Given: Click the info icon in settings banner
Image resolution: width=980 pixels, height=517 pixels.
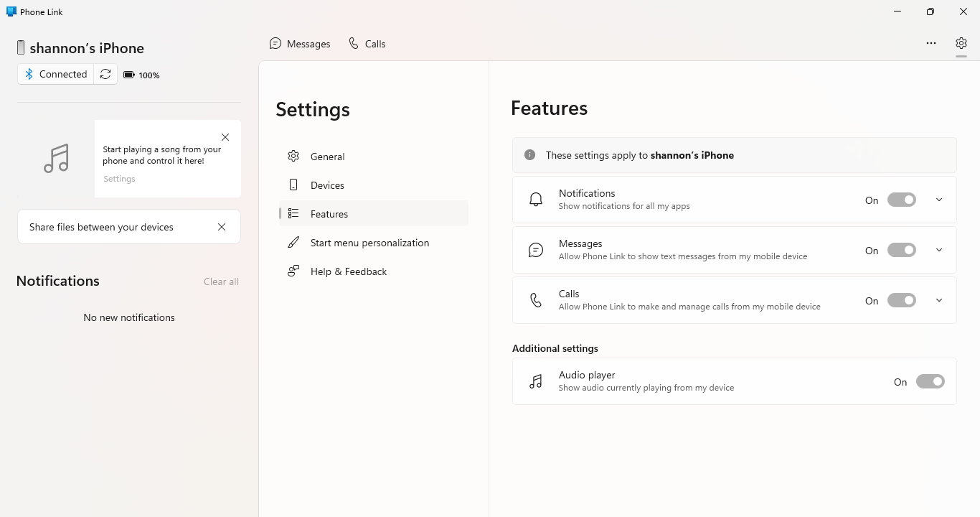Looking at the screenshot, I should (x=529, y=155).
